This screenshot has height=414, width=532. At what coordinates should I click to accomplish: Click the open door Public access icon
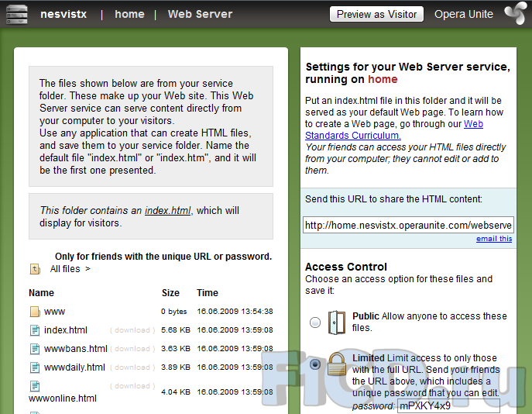[x=337, y=323]
